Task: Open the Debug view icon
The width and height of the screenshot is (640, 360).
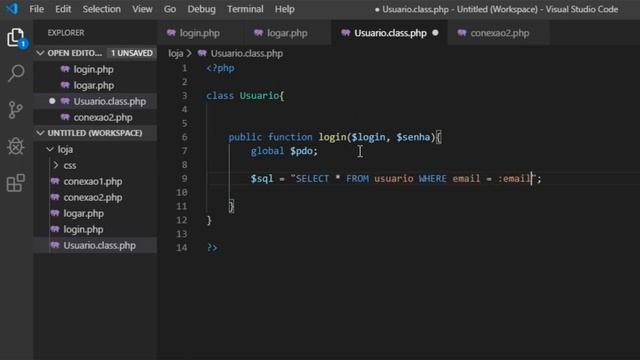Action: pyautogui.click(x=16, y=146)
